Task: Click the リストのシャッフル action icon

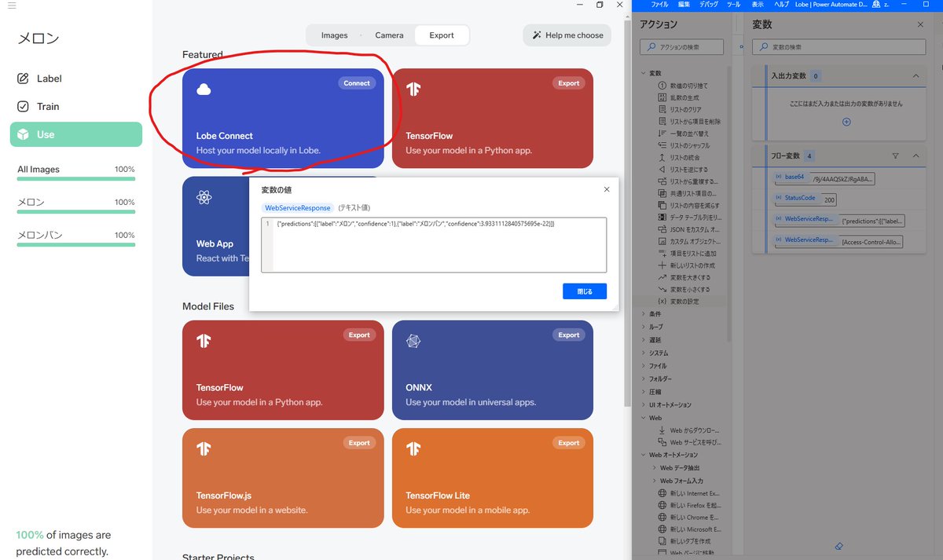Action: (x=662, y=145)
